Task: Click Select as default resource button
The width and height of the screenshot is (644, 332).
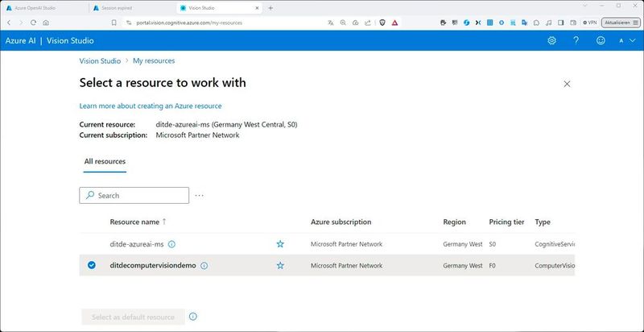Action: pos(133,317)
